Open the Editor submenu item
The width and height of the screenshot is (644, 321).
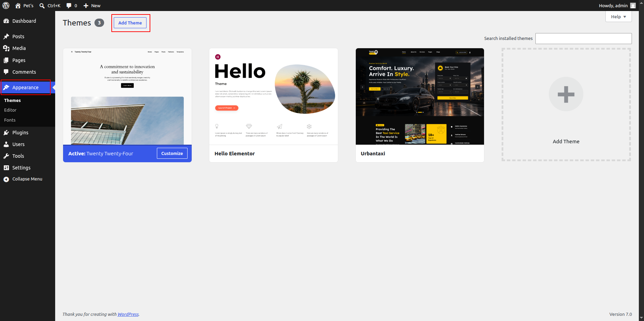pos(10,110)
